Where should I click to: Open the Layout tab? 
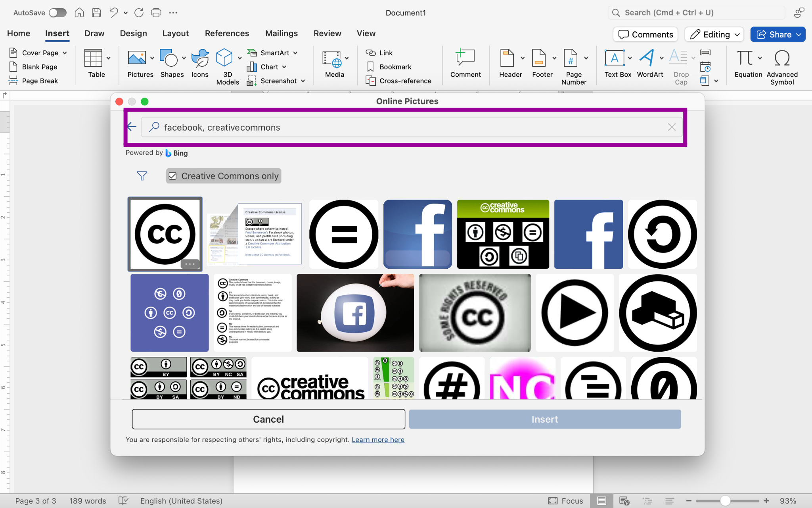pyautogui.click(x=176, y=33)
